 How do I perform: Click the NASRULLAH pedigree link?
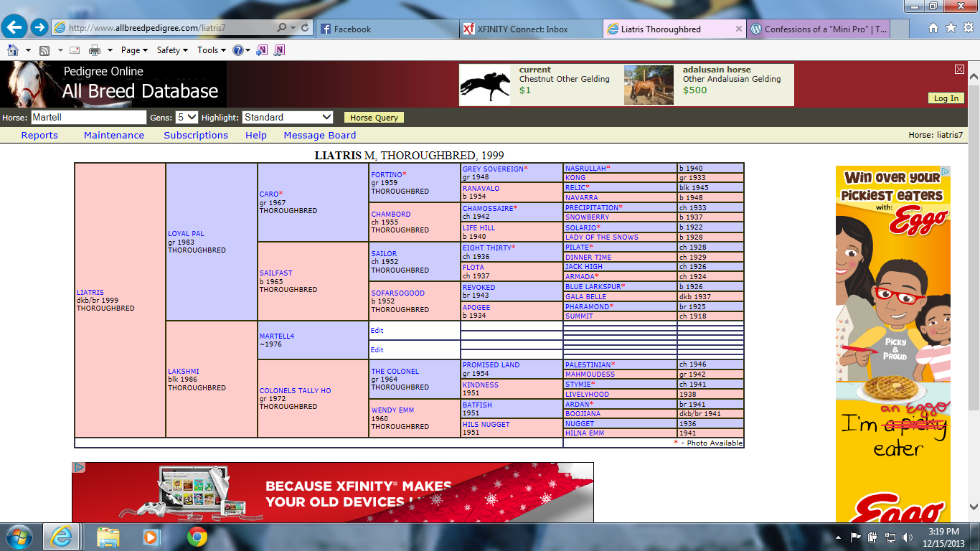click(x=585, y=169)
